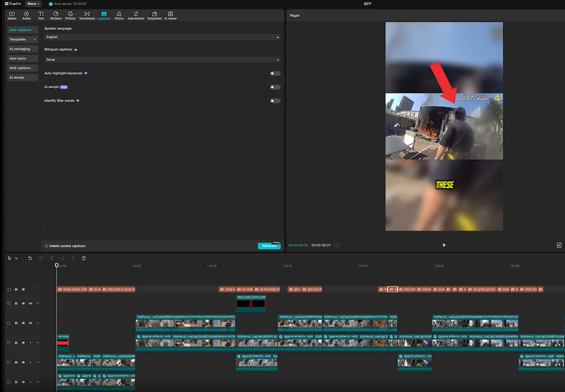Open the Audio panel

pyautogui.click(x=26, y=15)
